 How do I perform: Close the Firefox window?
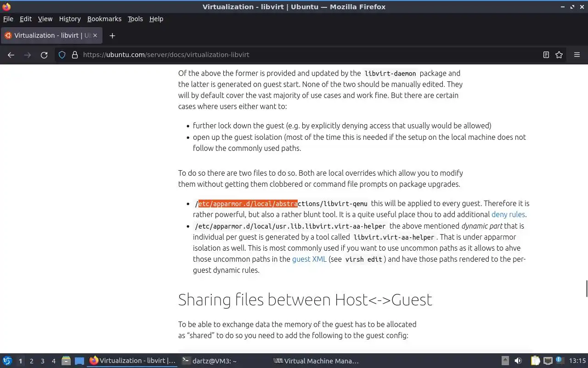(x=582, y=6)
